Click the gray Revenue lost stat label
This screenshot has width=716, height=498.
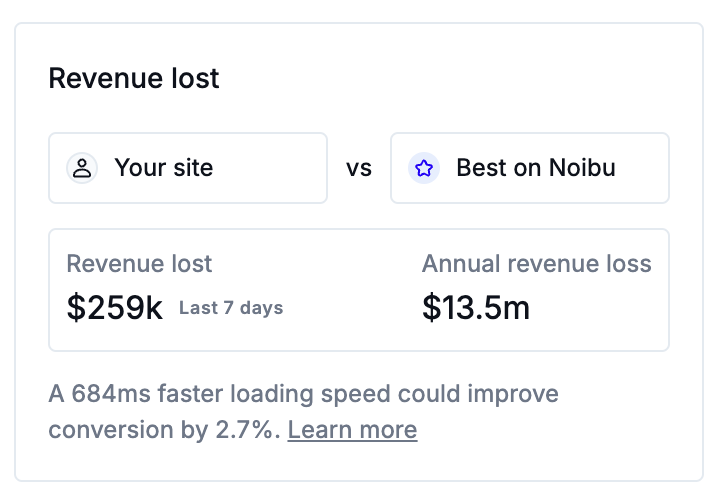139,264
